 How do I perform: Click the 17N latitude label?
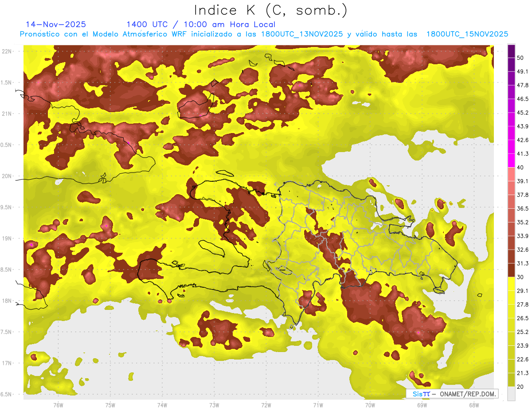pos(7,363)
